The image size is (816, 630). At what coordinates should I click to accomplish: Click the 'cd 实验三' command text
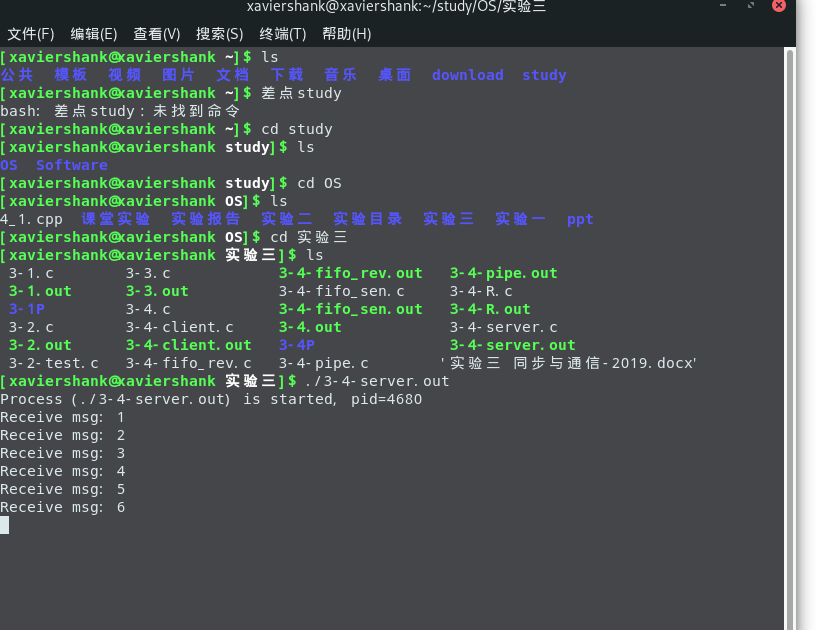pos(309,237)
